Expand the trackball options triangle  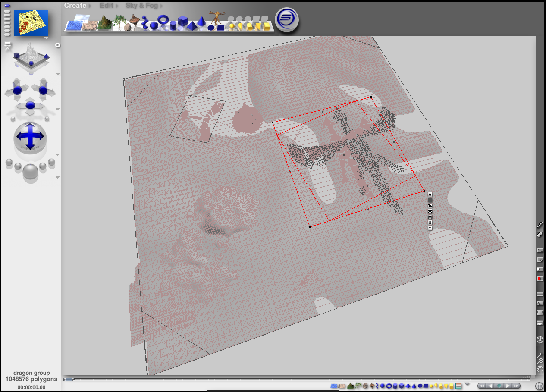click(x=58, y=154)
